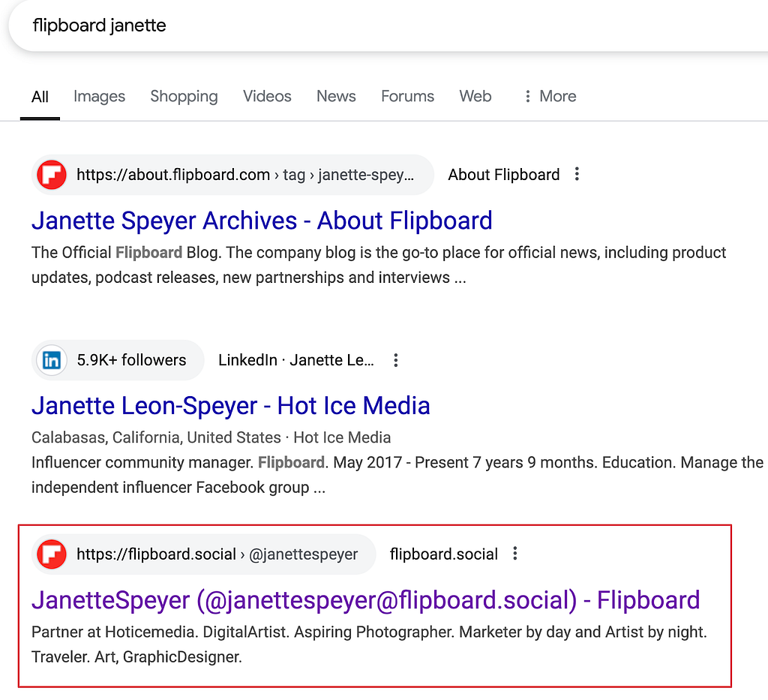Screen dimensions: 768x700
Task: Click Flipboard favicon beside flipboard.social result
Action: [x=52, y=554]
